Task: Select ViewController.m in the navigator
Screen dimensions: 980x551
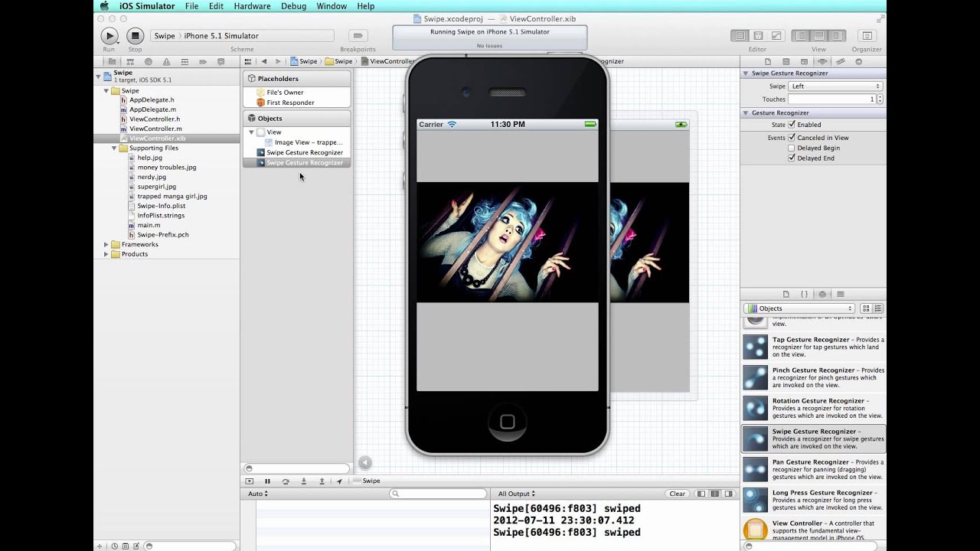Action: (155, 129)
